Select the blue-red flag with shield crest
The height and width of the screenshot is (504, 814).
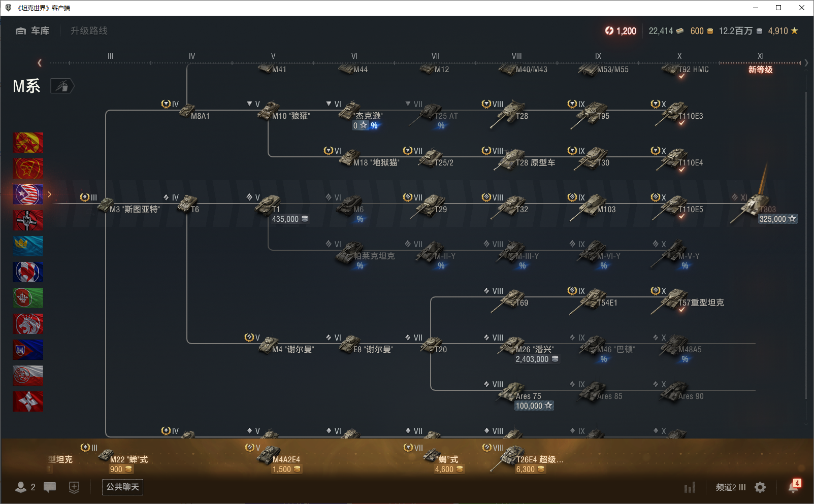(28, 350)
